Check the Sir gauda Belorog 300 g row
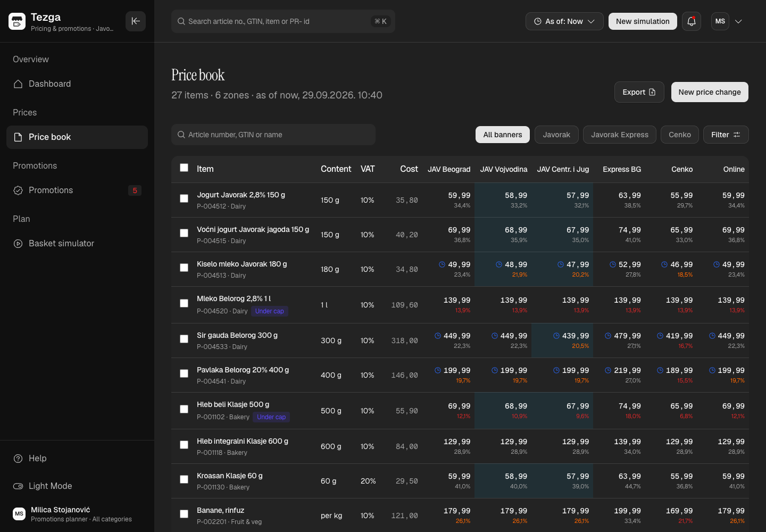This screenshot has height=532, width=766. (184, 339)
